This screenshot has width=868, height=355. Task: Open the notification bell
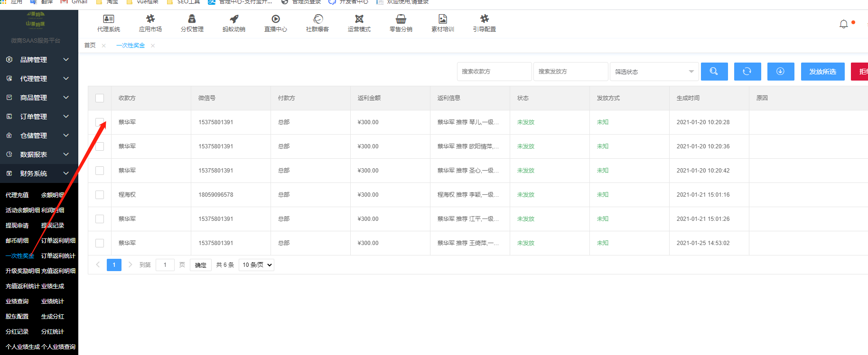[843, 24]
